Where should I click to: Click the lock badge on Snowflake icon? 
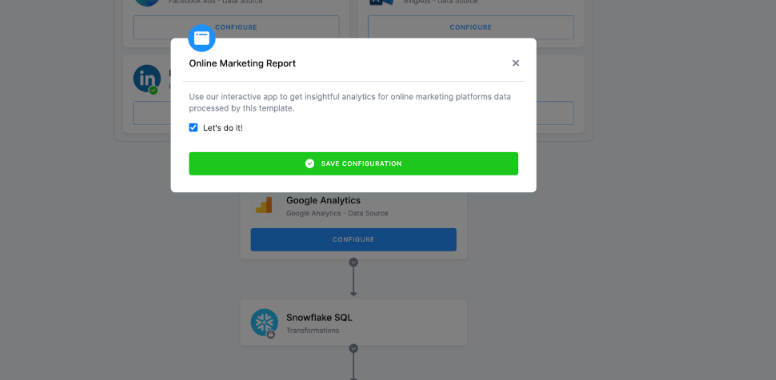click(x=271, y=334)
